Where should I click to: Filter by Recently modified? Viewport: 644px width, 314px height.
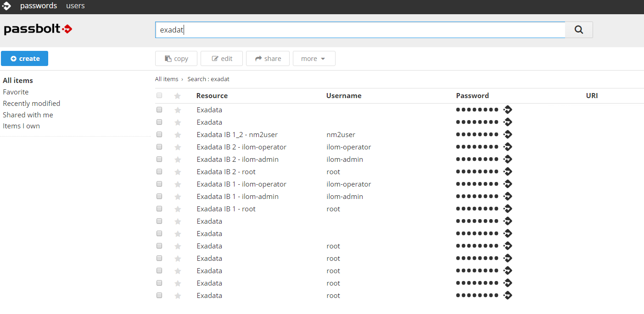31,104
